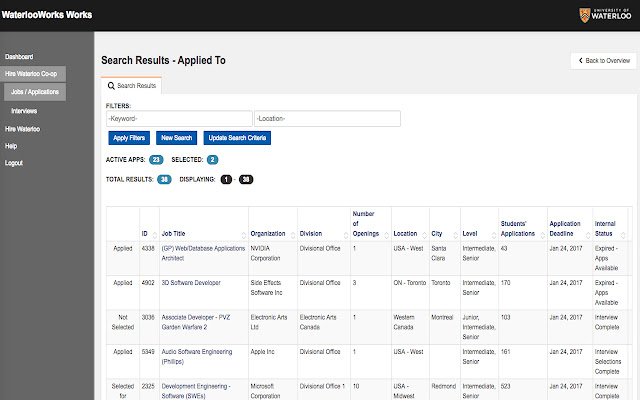Click the Application Deadline header text

pyautogui.click(x=564, y=229)
